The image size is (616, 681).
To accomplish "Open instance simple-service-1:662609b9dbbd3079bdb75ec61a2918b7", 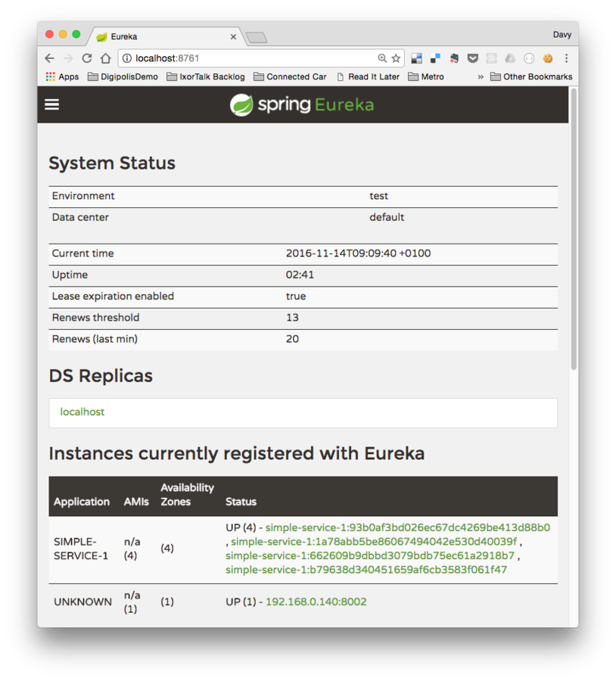I will point(370,555).
